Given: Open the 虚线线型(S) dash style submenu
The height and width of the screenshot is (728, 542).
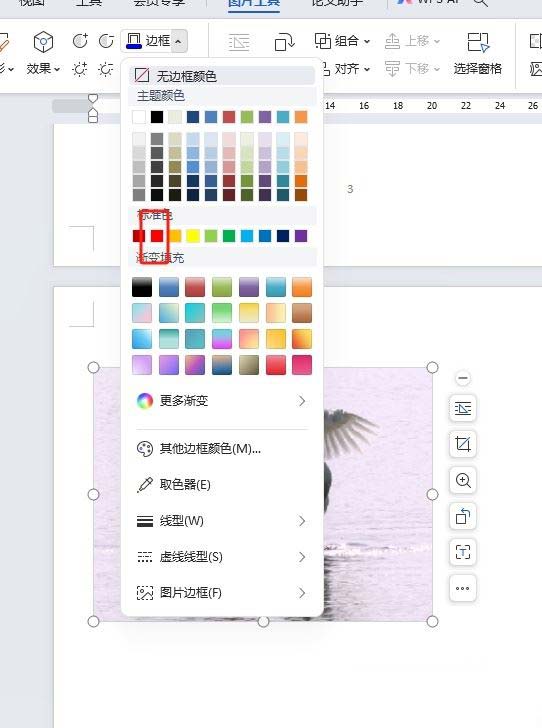Looking at the screenshot, I should (222, 557).
